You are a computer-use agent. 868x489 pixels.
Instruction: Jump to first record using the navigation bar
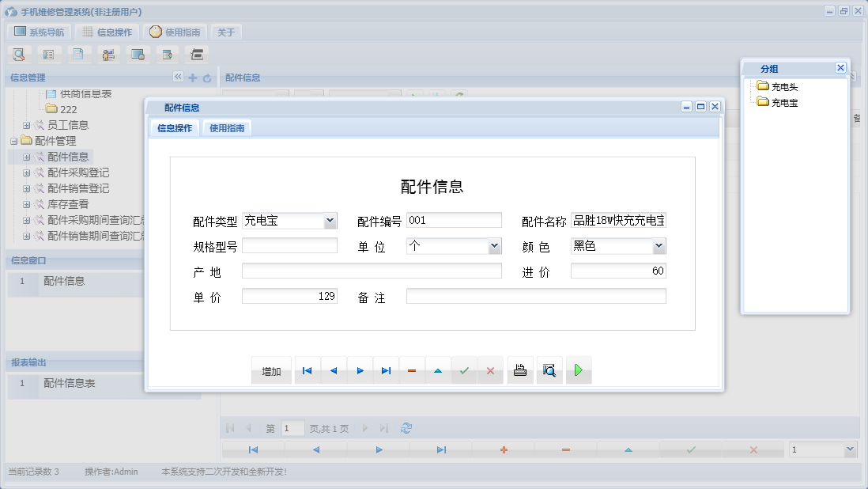click(307, 370)
